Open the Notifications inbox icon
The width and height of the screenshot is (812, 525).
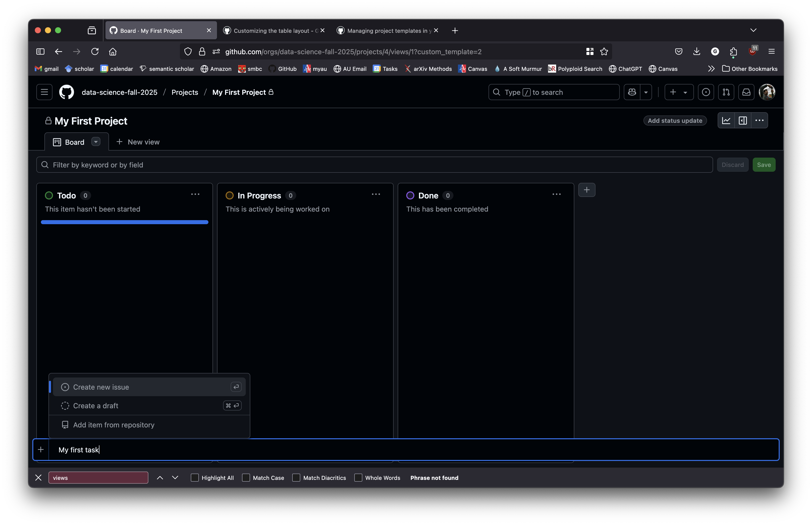746,92
